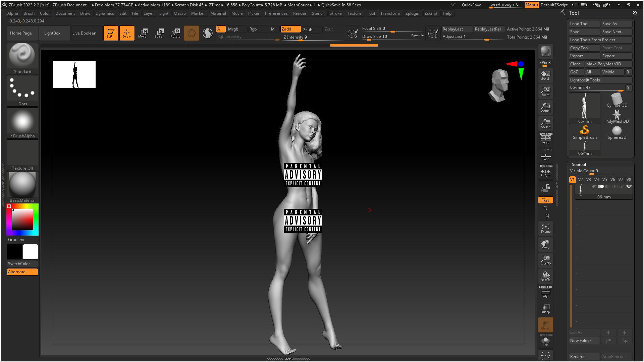Restore tool palette defaults icon
644x362 pixels.
click(635, 13)
